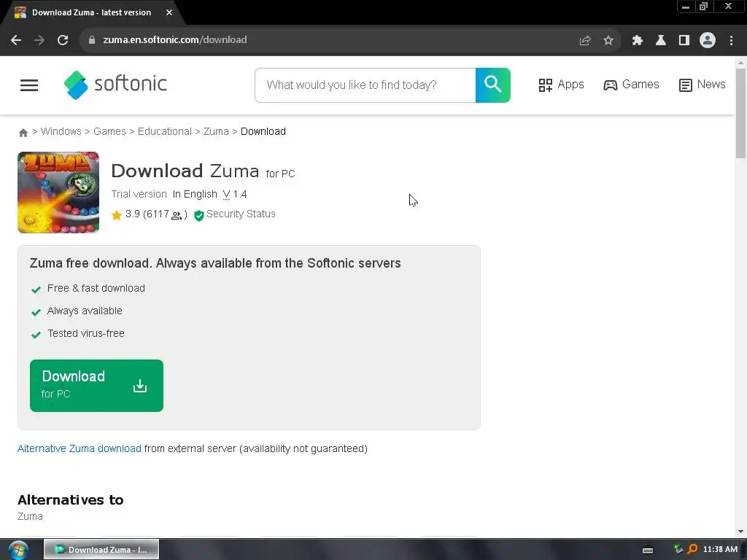Open Chrome Labs flask icon
This screenshot has height=560, width=747.
pos(661,41)
